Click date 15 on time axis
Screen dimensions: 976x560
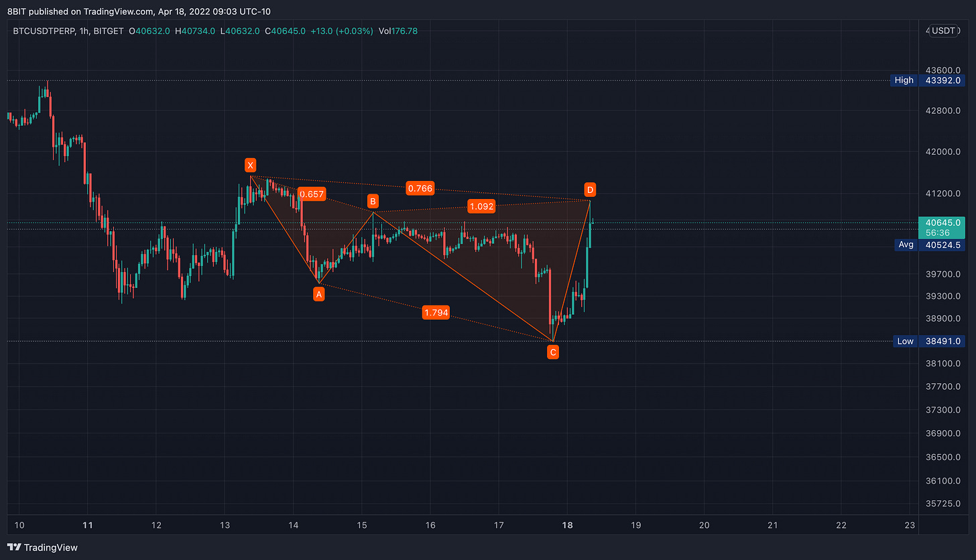pos(362,525)
